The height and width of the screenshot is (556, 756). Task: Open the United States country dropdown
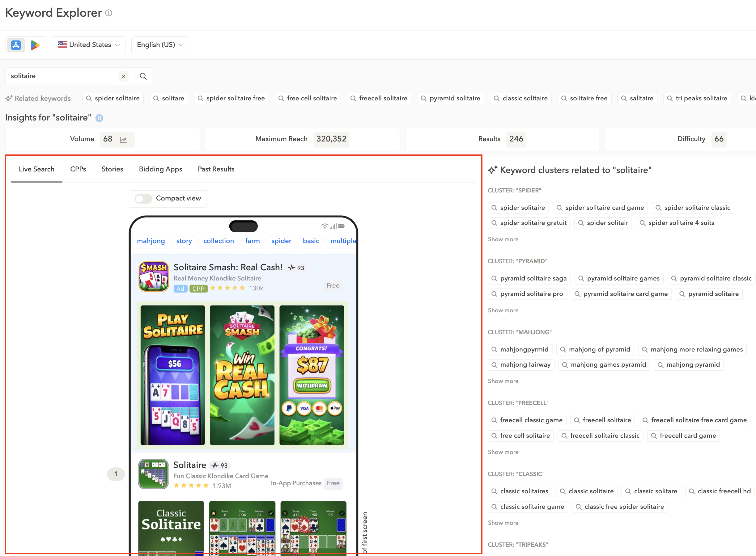[x=89, y=45]
